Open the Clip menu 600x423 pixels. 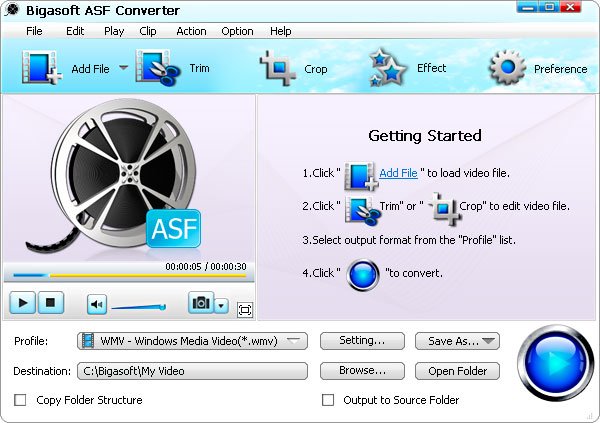(x=148, y=31)
